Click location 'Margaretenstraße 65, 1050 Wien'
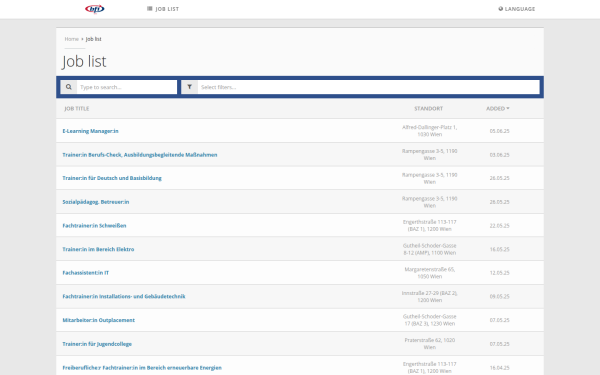The height and width of the screenshot is (375, 600). (x=429, y=273)
